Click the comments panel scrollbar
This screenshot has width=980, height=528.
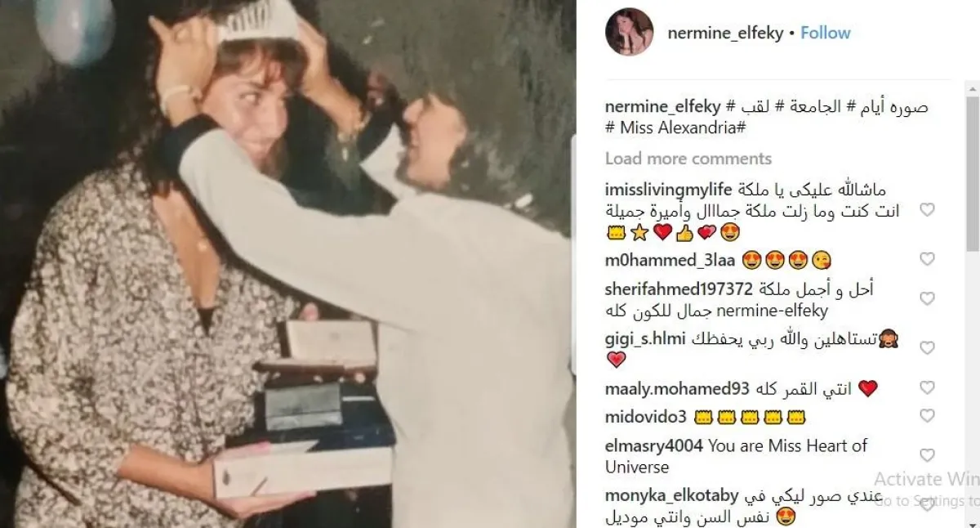coord(973,304)
